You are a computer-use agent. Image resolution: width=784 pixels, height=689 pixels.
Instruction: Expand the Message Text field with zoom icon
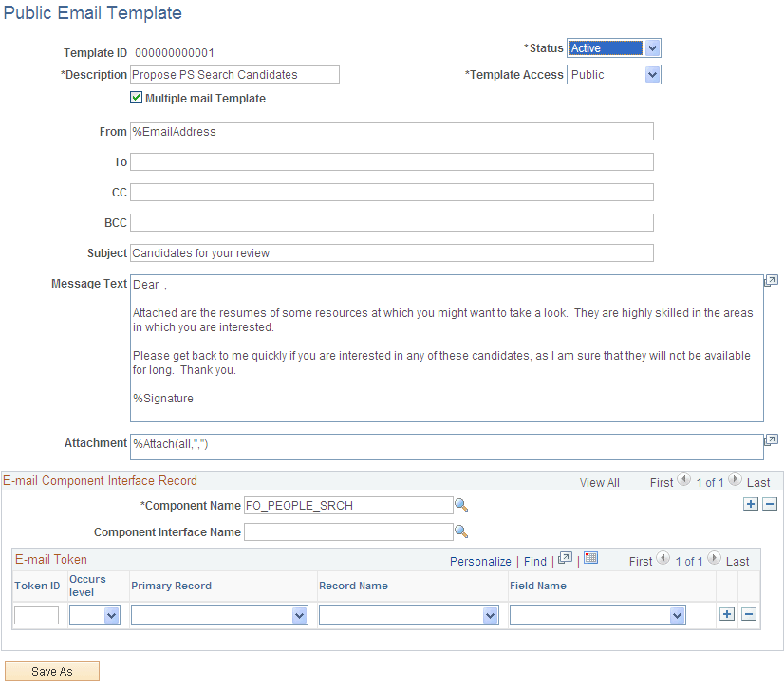point(771,280)
